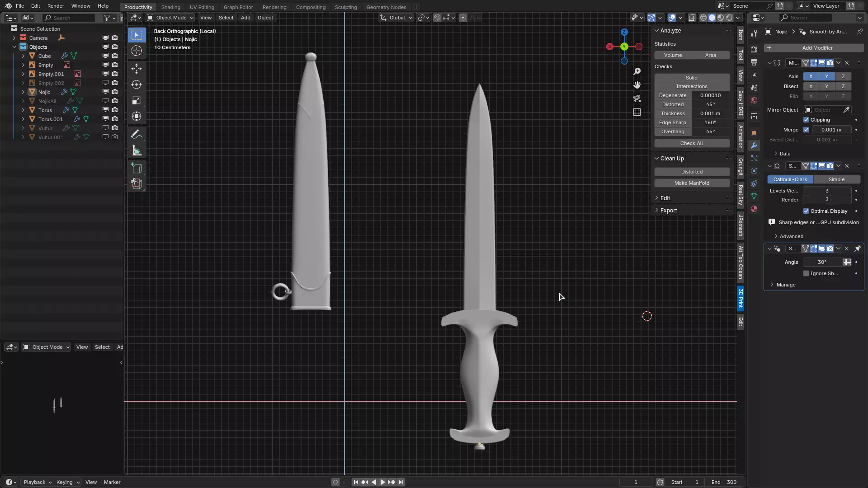Screen dimensions: 868x488
Task: Toggle X-ray display in viewport header
Action: click(x=692, y=18)
